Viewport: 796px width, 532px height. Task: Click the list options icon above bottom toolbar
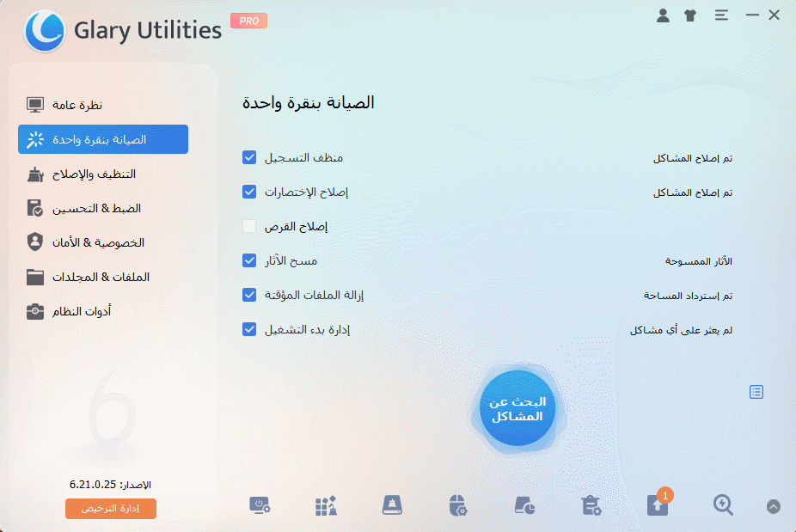756,392
